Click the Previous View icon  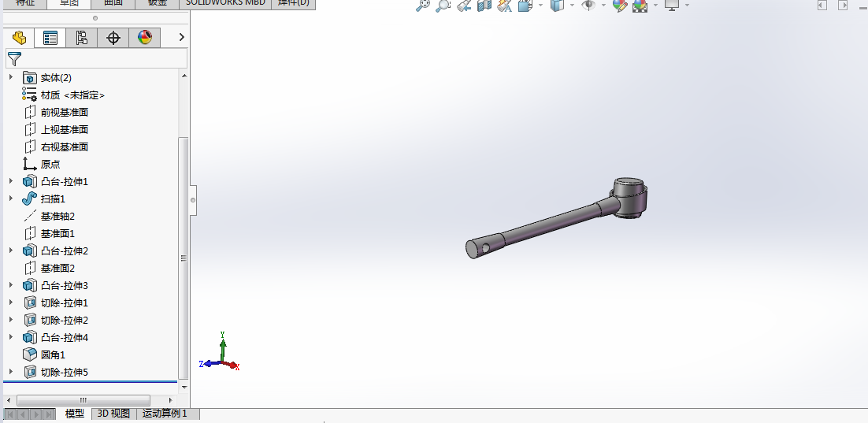[464, 6]
